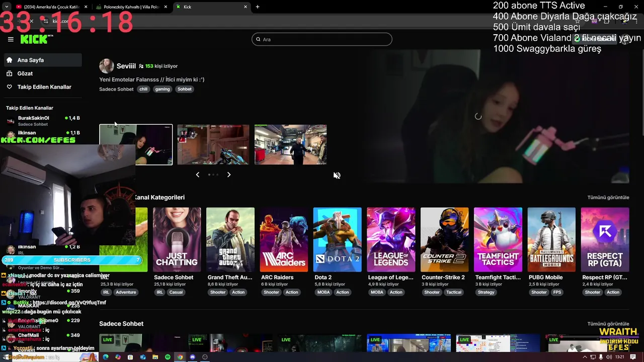
Task: Click Seviiil streamer avatar picture
Action: pyautogui.click(x=106, y=66)
